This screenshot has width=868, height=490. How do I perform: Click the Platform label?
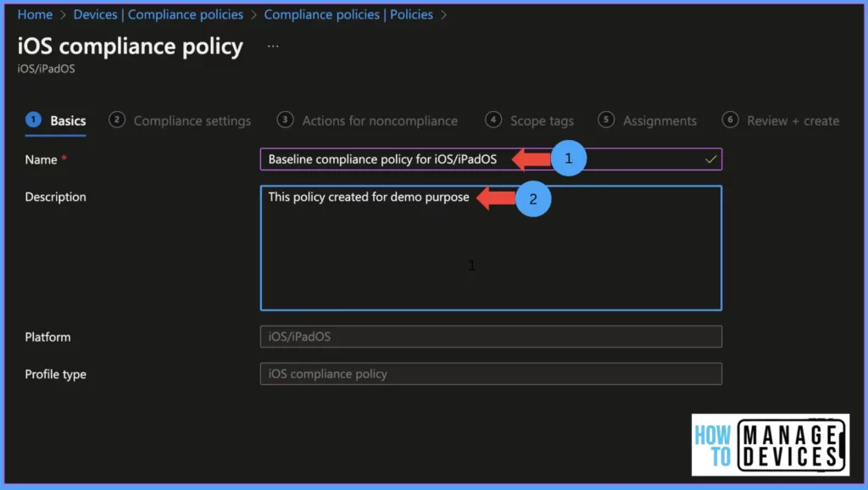point(47,337)
